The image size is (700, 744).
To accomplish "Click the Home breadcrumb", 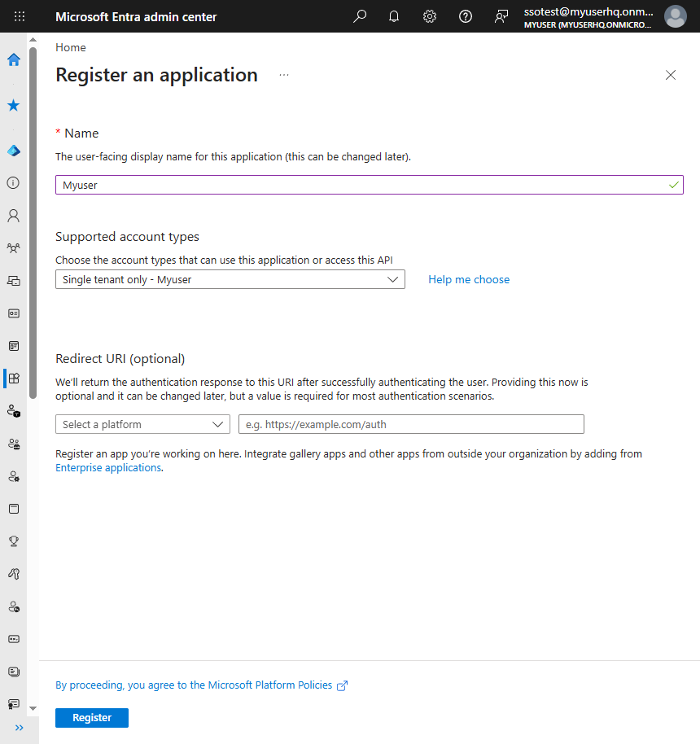I will click(71, 47).
